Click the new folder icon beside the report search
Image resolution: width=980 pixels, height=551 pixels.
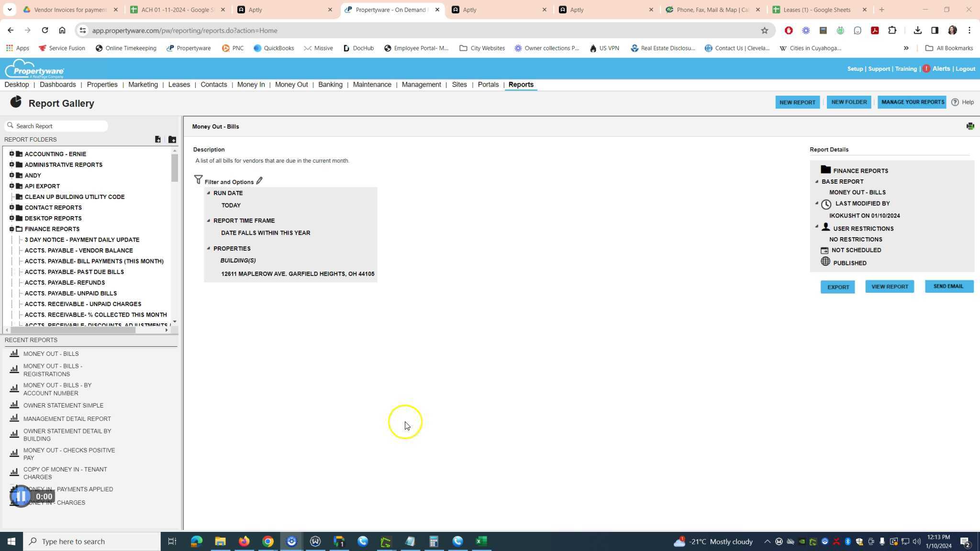coord(172,139)
